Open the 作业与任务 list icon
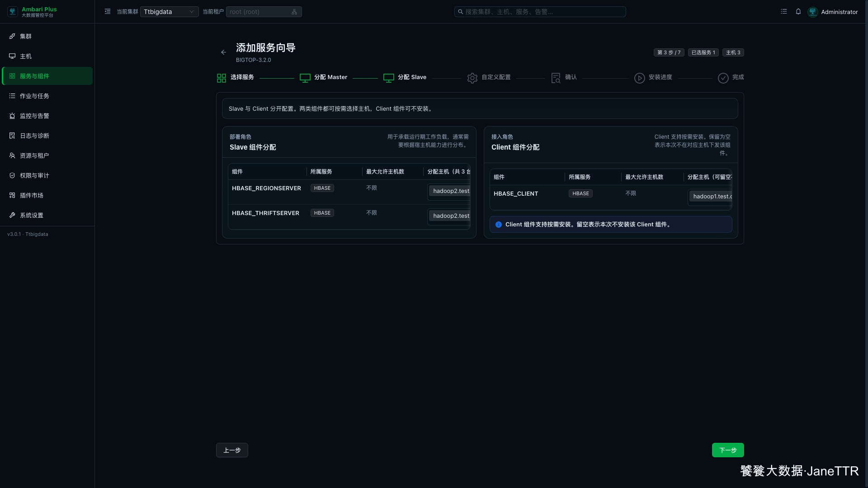 [x=12, y=96]
